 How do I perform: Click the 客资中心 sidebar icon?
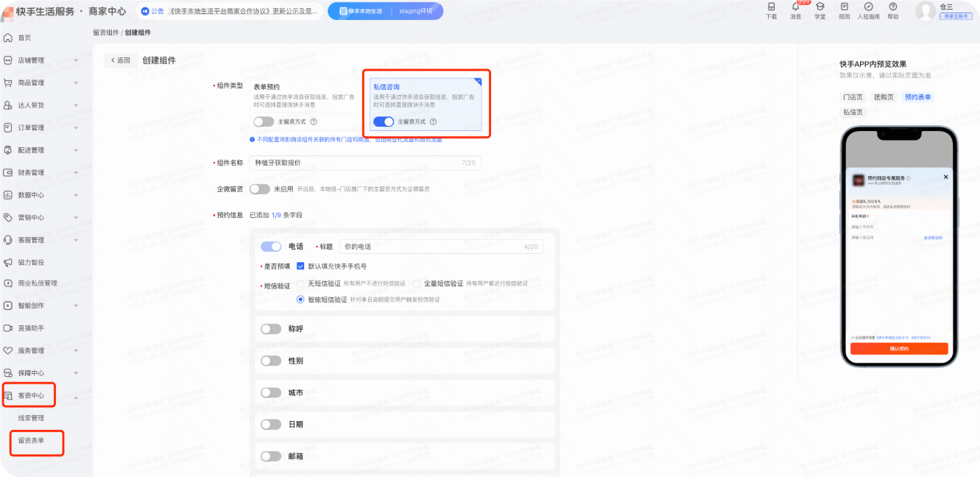pos(8,395)
